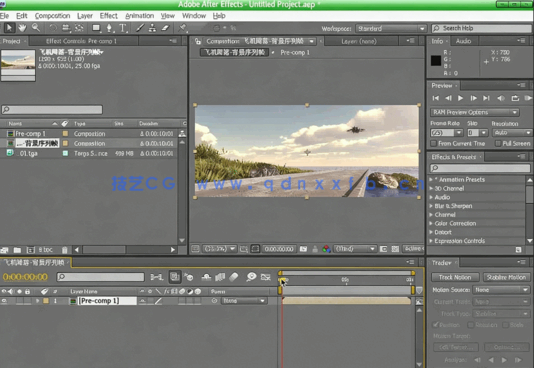This screenshot has width=534, height=368.
Task: Select the Selection arrow tool
Action: tap(9, 28)
